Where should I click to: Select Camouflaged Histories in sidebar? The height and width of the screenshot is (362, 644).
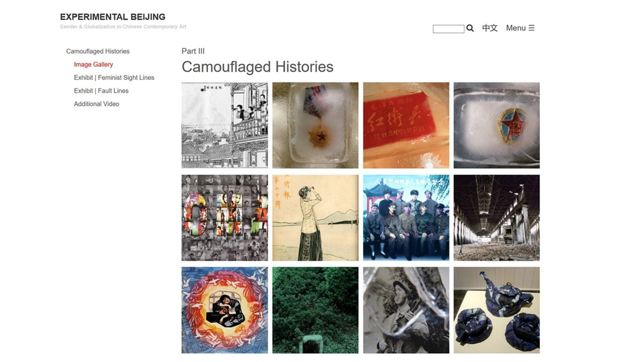[98, 51]
